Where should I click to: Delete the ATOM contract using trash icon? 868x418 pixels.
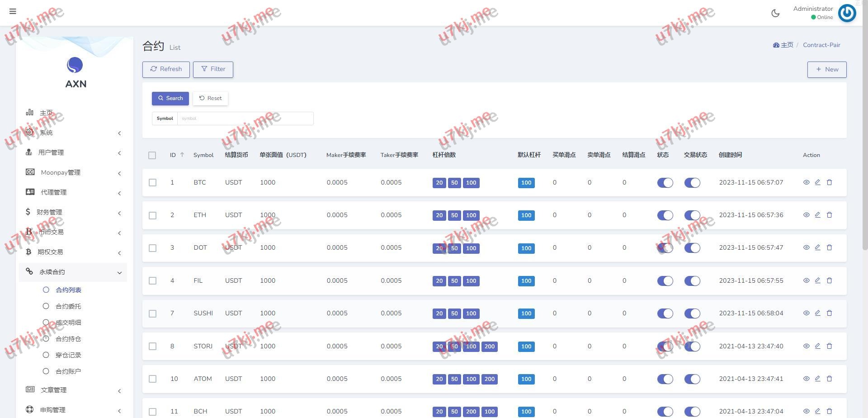tap(829, 379)
